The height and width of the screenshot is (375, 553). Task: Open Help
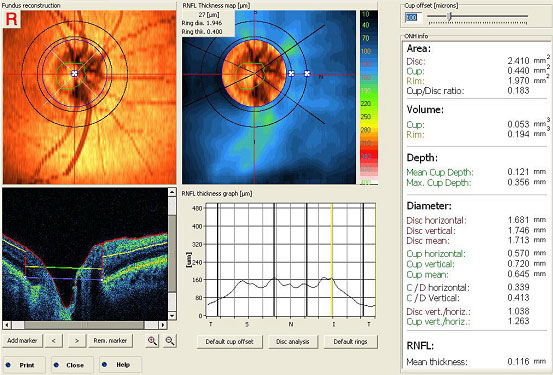click(x=120, y=365)
